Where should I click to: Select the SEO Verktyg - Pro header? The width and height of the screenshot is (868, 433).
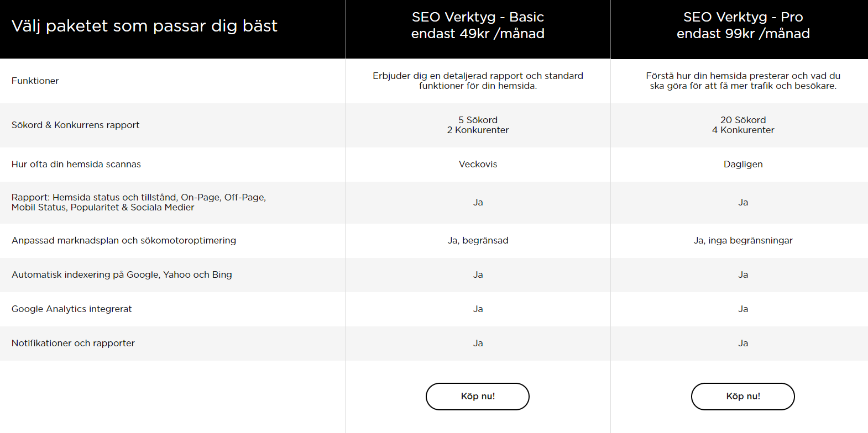pyautogui.click(x=743, y=25)
